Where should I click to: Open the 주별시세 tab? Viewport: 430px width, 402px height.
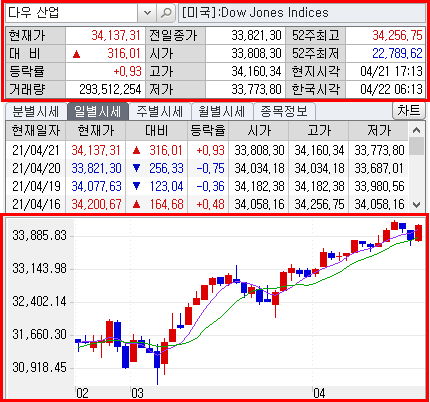point(159,111)
